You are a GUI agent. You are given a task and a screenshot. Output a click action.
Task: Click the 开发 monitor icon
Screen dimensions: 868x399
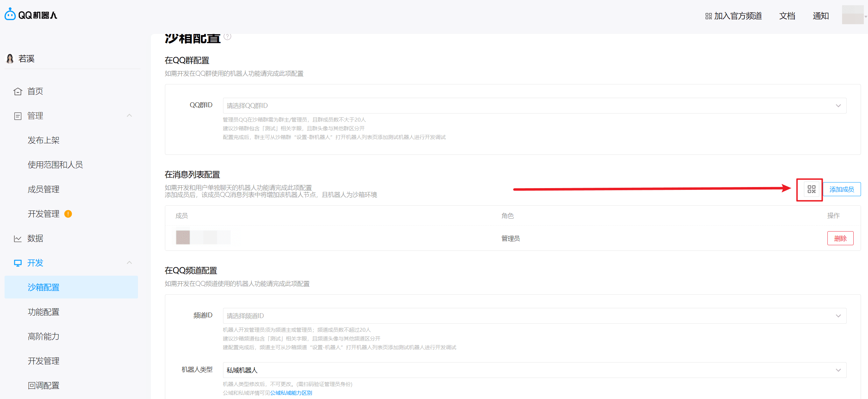(18, 263)
